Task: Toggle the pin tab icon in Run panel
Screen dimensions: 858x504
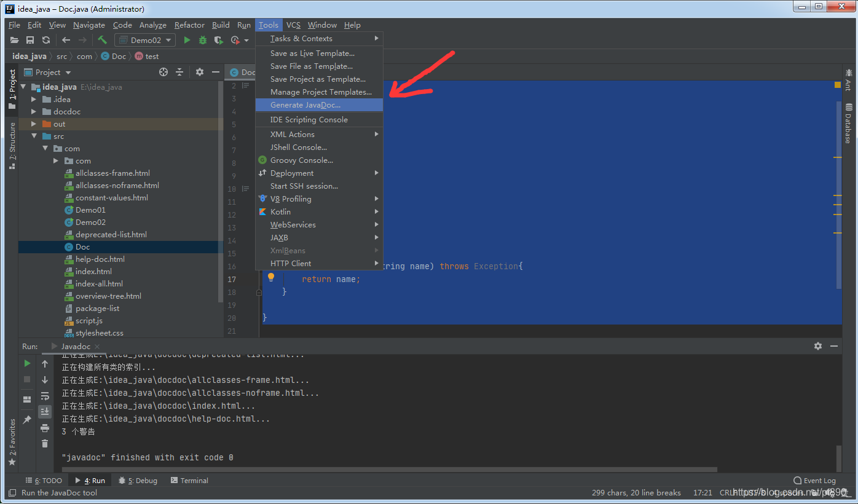Action: (27, 419)
